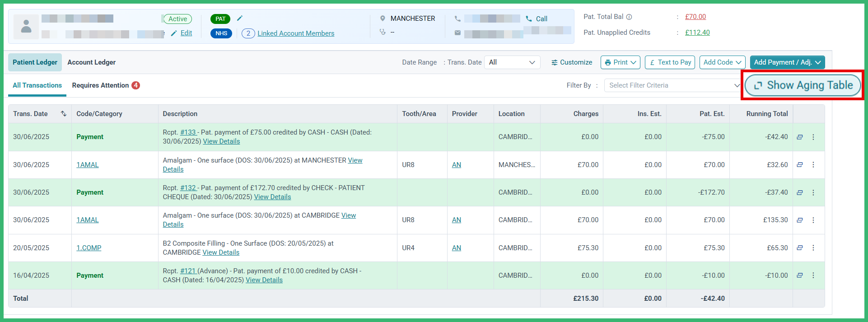Open popup icon for £135.30 running total row

(x=800, y=220)
